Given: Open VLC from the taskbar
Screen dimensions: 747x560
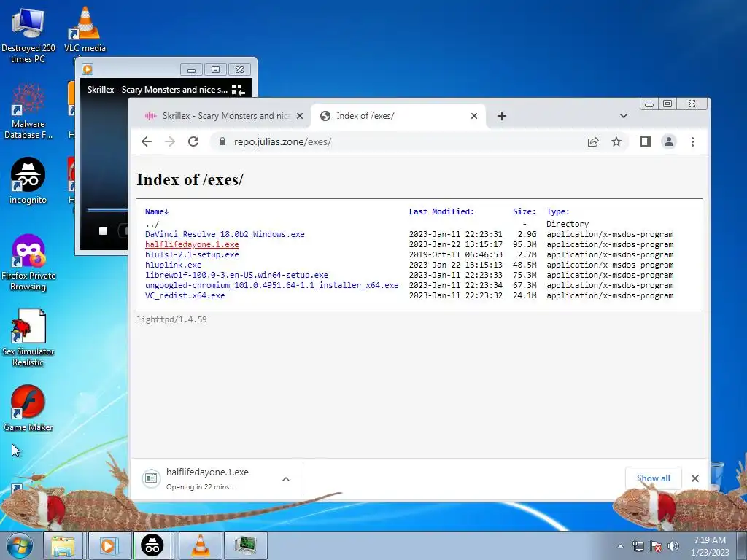Looking at the screenshot, I should pyautogui.click(x=201, y=545).
